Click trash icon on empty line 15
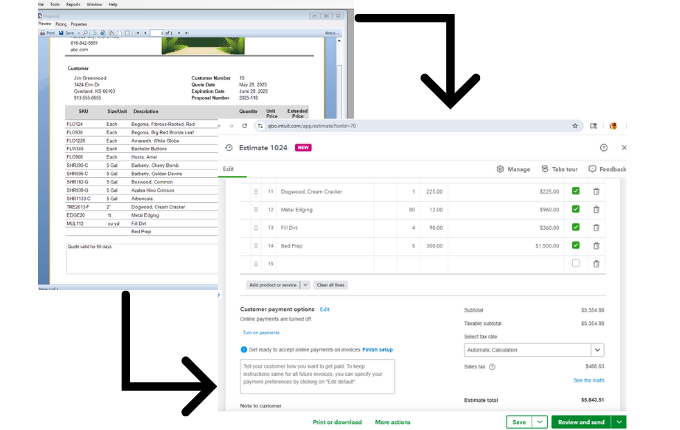The image size is (680, 430). 596,264
